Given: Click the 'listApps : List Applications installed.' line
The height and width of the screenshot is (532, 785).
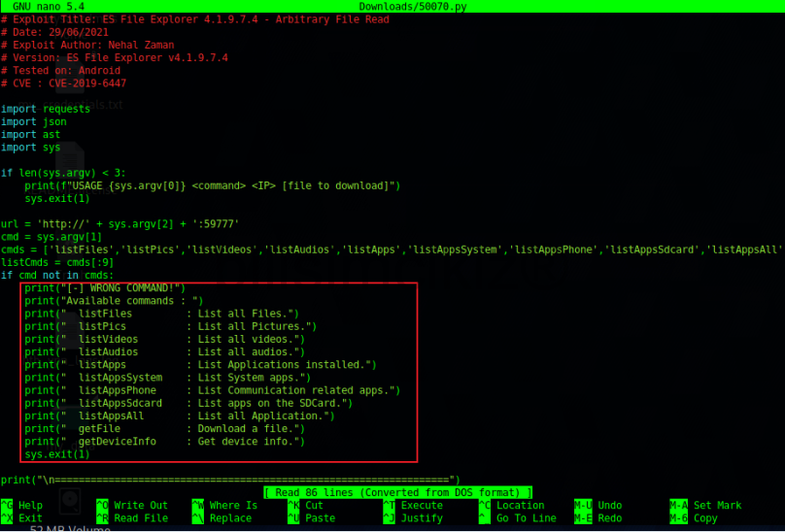Looking at the screenshot, I should click(201, 365).
